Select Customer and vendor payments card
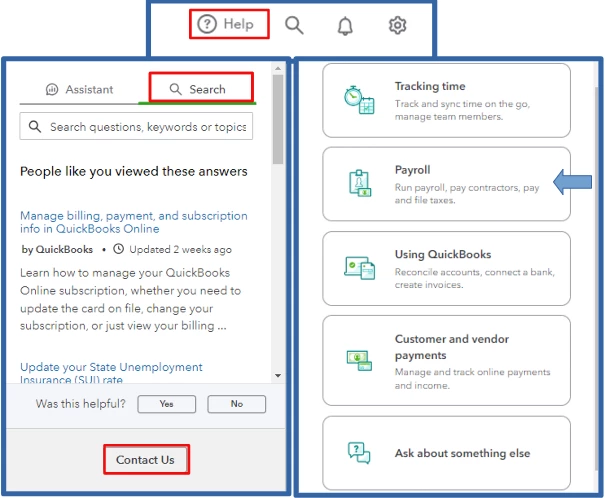Image resolution: width=606 pixels, height=498 pixels. click(446, 360)
